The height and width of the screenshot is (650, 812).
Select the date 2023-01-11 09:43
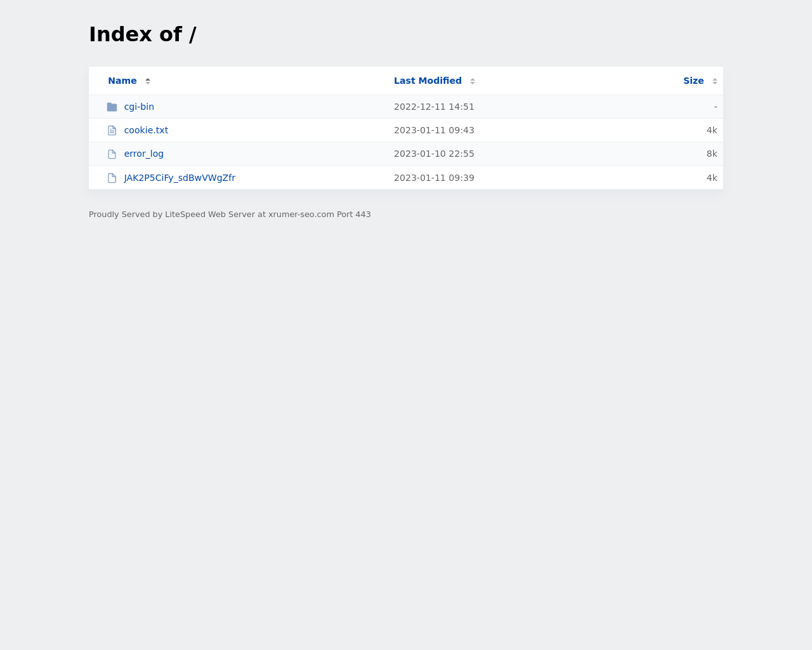(x=434, y=130)
